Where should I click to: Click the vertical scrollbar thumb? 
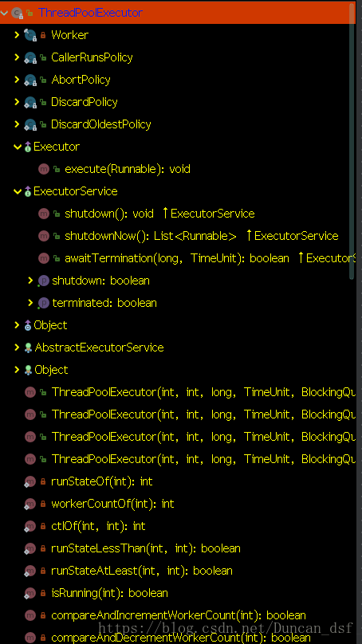pos(352,142)
